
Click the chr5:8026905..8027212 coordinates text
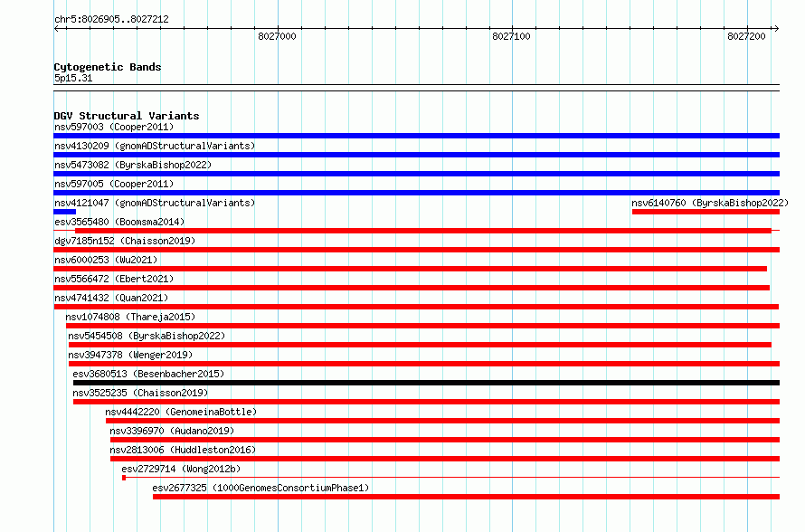pyautogui.click(x=111, y=19)
